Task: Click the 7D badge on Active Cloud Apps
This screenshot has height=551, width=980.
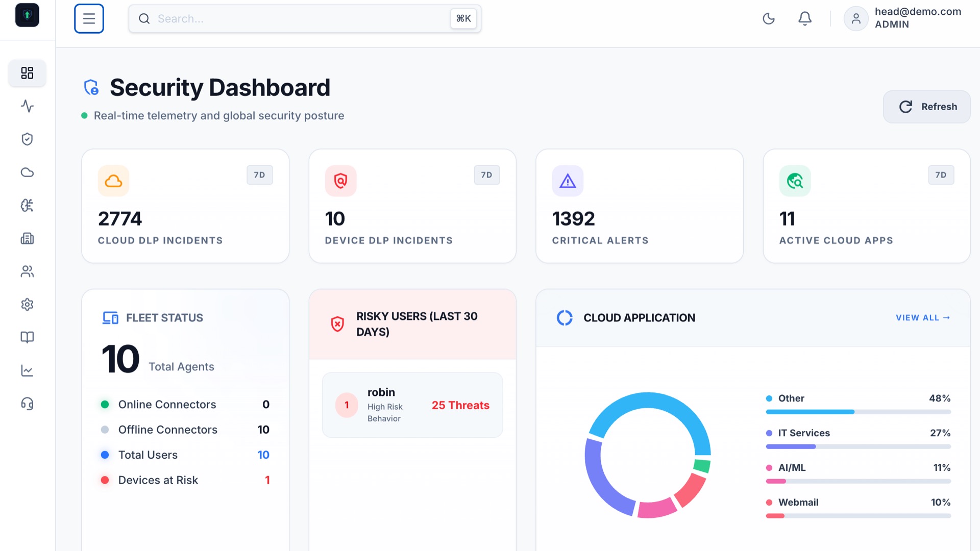Action: coord(941,175)
